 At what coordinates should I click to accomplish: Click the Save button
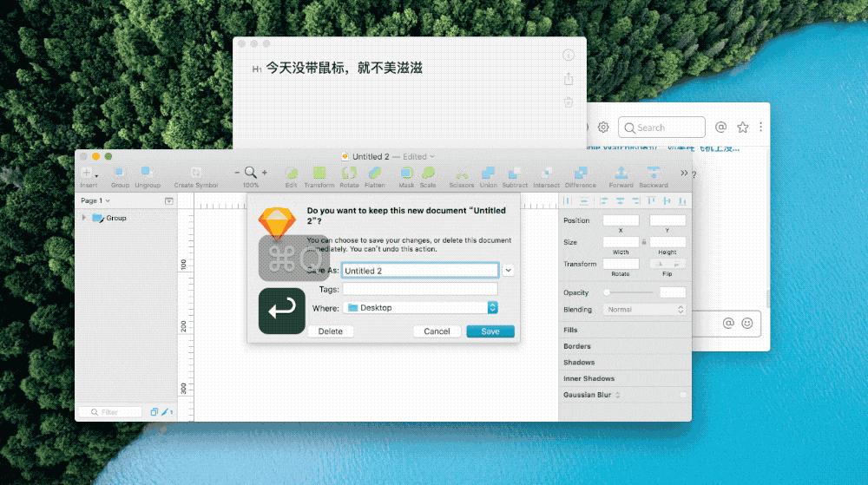click(490, 331)
